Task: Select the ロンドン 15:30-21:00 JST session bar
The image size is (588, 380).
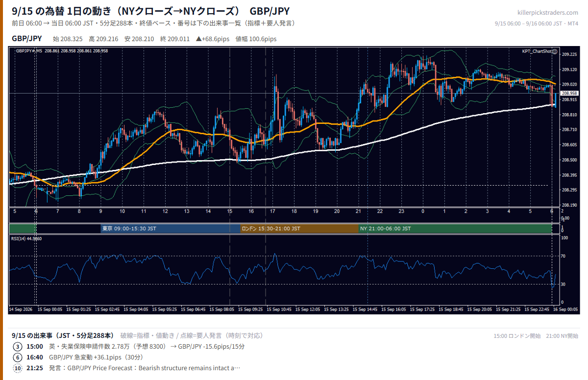Action: 299,228
